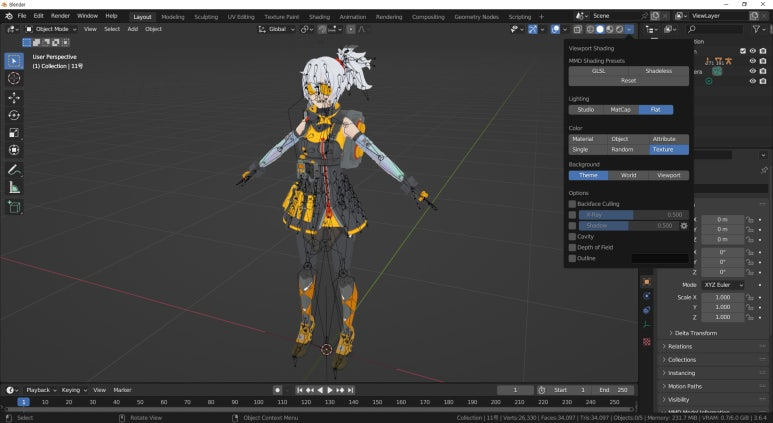
Task: Pick the Annotate pencil tool
Action: [14, 170]
